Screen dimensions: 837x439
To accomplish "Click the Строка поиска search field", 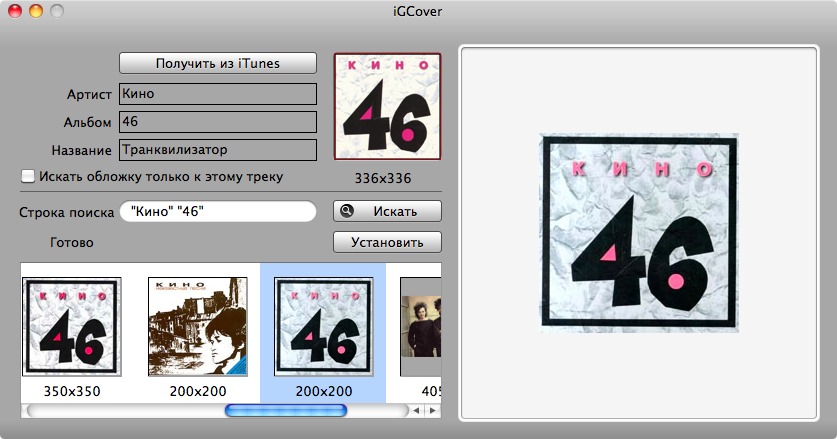I will point(218,211).
